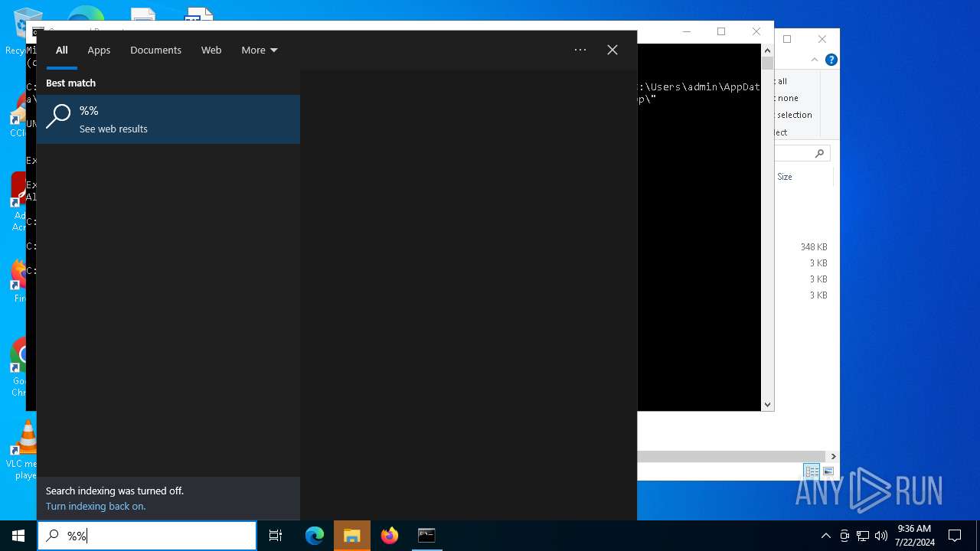Viewport: 980px width, 551px height.
Task: Open Task View on the taskbar
Action: pos(276,536)
